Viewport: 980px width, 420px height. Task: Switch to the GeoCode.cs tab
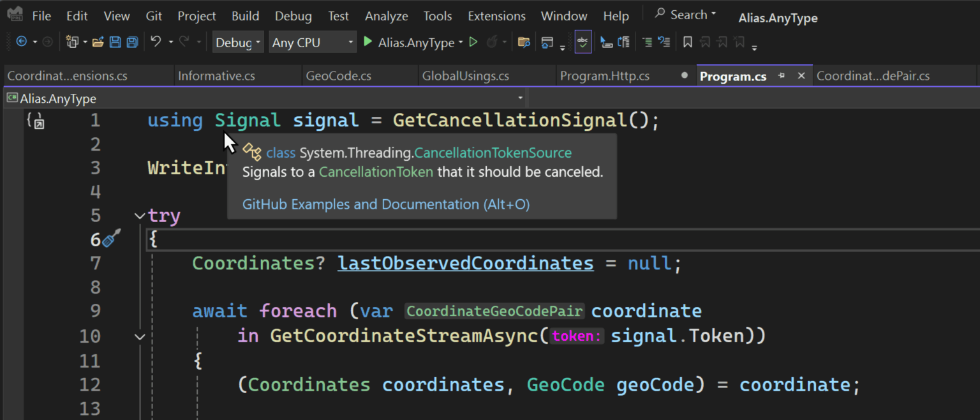pyautogui.click(x=338, y=76)
